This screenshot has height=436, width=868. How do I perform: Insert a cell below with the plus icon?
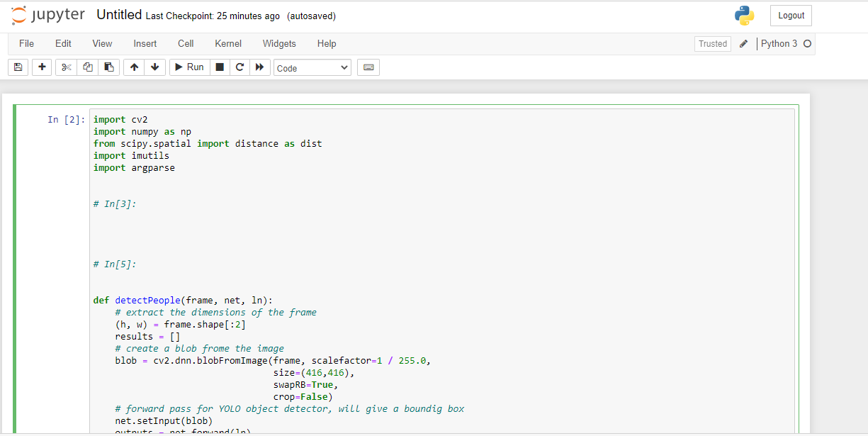(41, 67)
